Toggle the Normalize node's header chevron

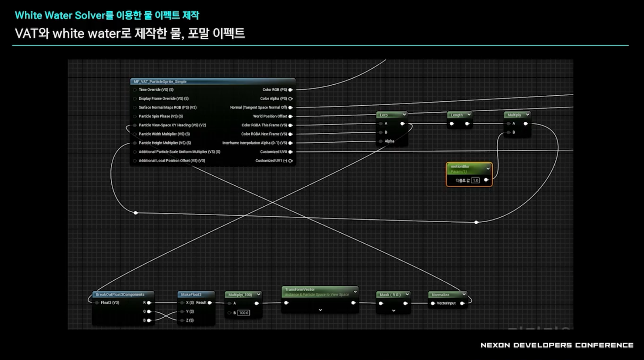pos(464,295)
